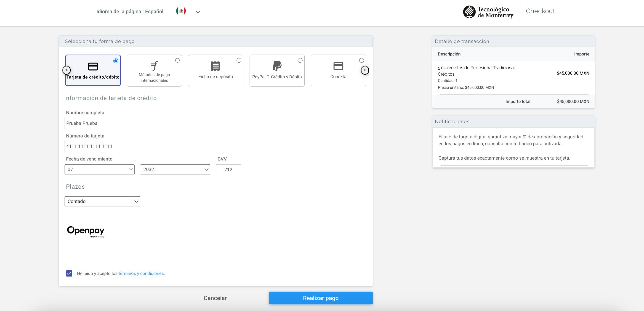Click the CVV input field

coord(228,170)
